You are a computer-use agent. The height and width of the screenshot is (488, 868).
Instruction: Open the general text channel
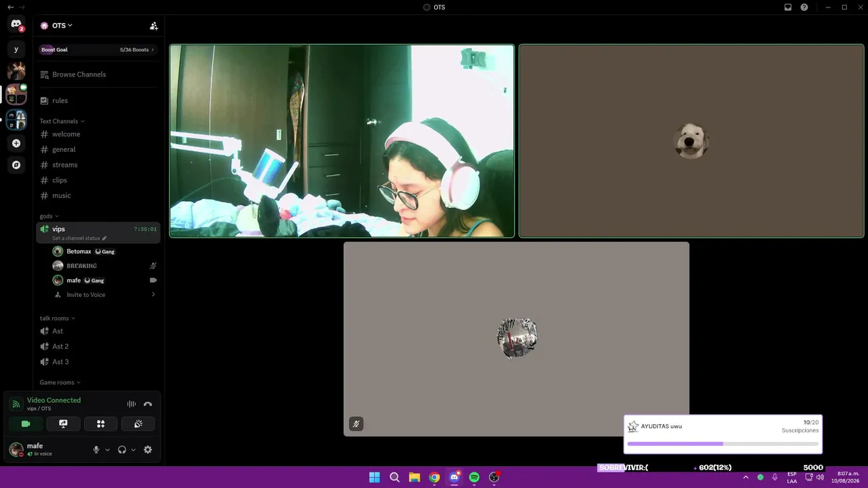point(98,149)
